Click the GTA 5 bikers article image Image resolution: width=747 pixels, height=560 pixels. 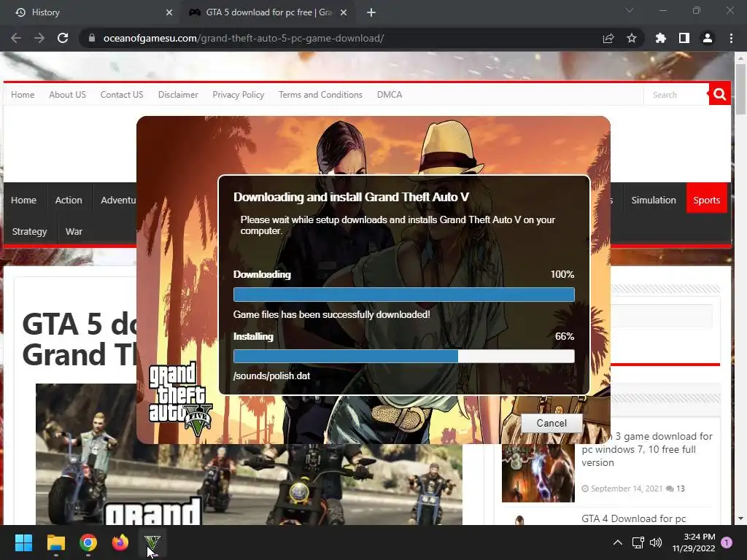[249, 484]
